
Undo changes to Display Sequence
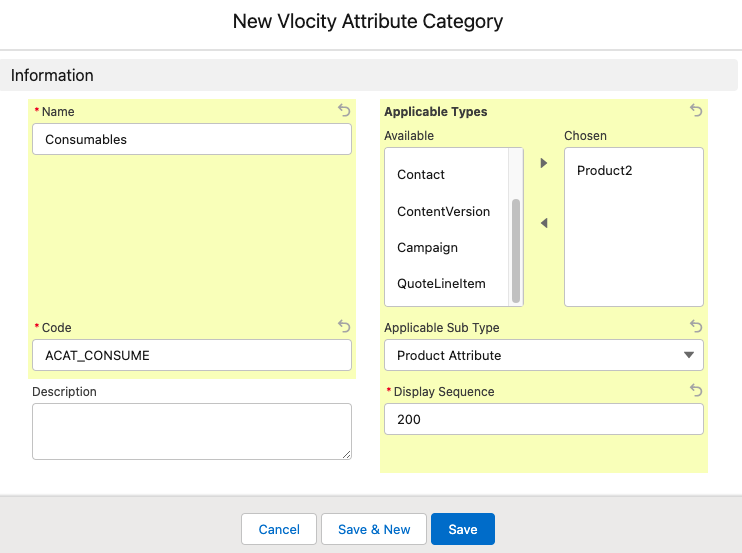coord(696,390)
